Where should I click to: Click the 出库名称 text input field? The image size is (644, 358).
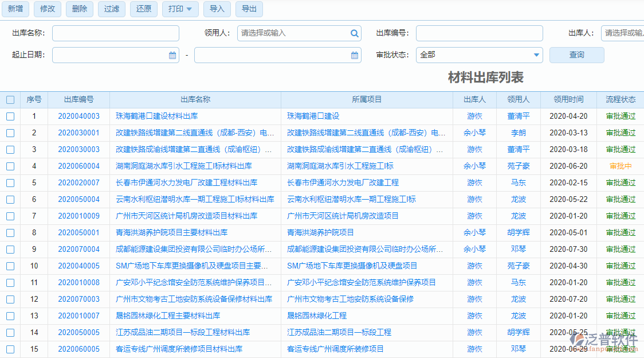pos(116,33)
